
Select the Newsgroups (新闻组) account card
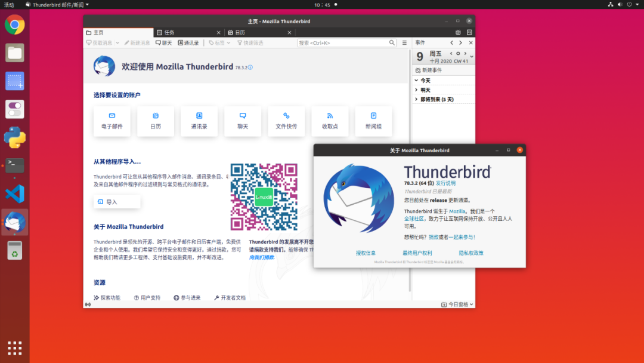pyautogui.click(x=373, y=121)
